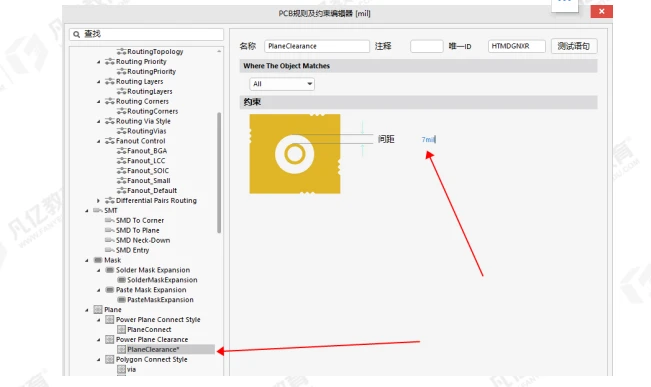Viewport: 651px width, 387px height.
Task: Click the Power Plane Clearance icon
Action: (110, 340)
